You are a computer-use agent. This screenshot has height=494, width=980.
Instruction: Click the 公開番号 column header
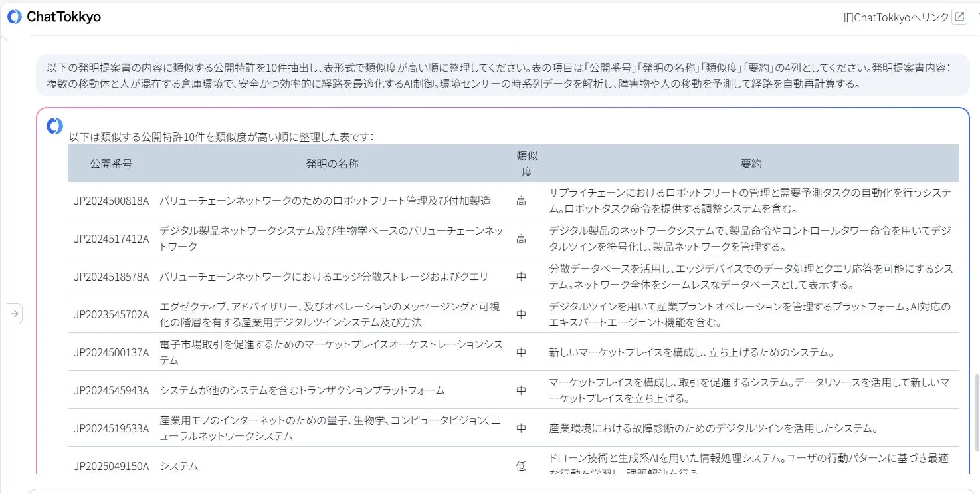pos(111,163)
